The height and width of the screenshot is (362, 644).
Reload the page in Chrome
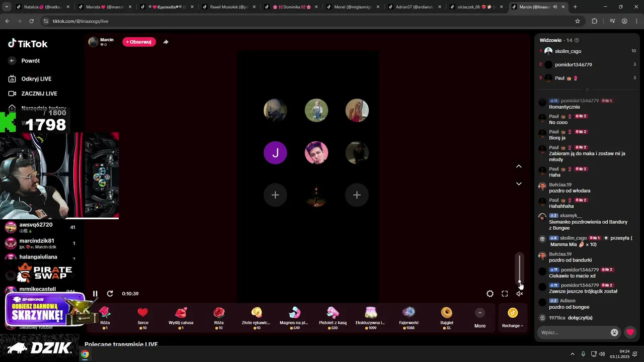[32, 21]
